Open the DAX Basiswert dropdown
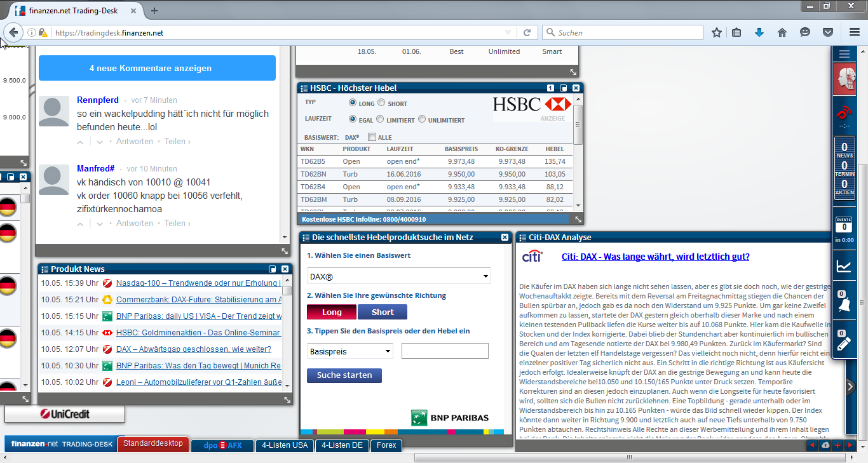The width and height of the screenshot is (868, 463). click(399, 276)
